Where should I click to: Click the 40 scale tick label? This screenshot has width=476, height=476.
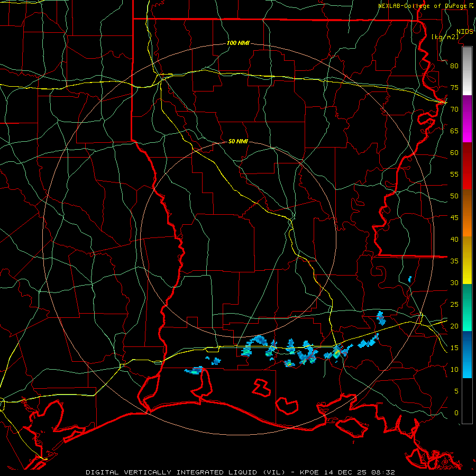(x=454, y=239)
